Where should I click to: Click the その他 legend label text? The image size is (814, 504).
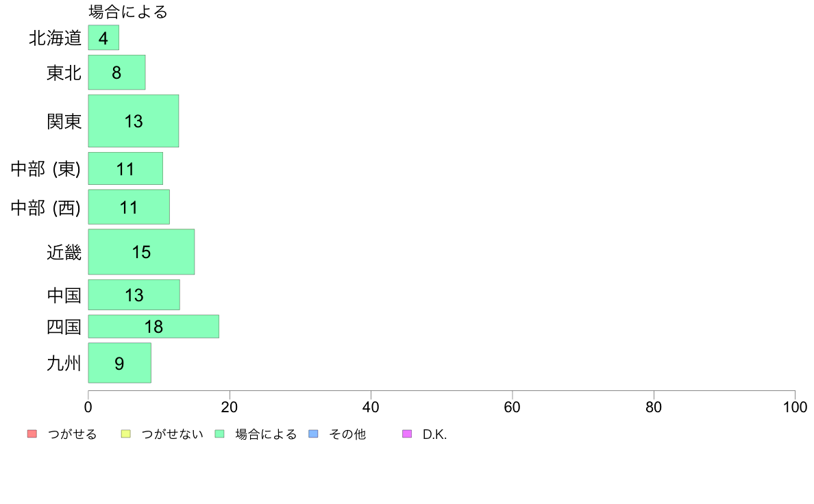coord(347,434)
